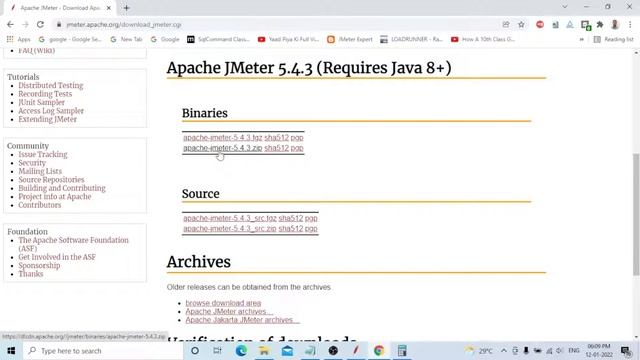
Task: Open Building and Contributing link
Action: [x=62, y=188]
